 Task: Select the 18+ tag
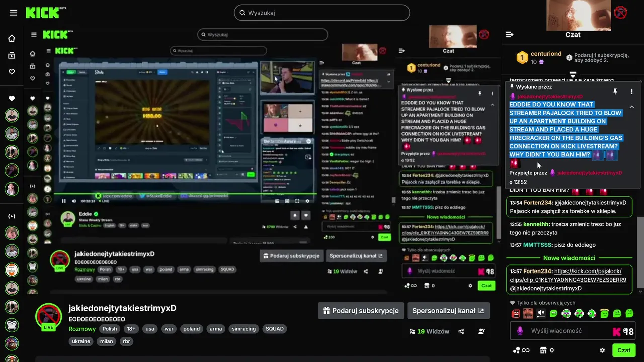click(131, 329)
